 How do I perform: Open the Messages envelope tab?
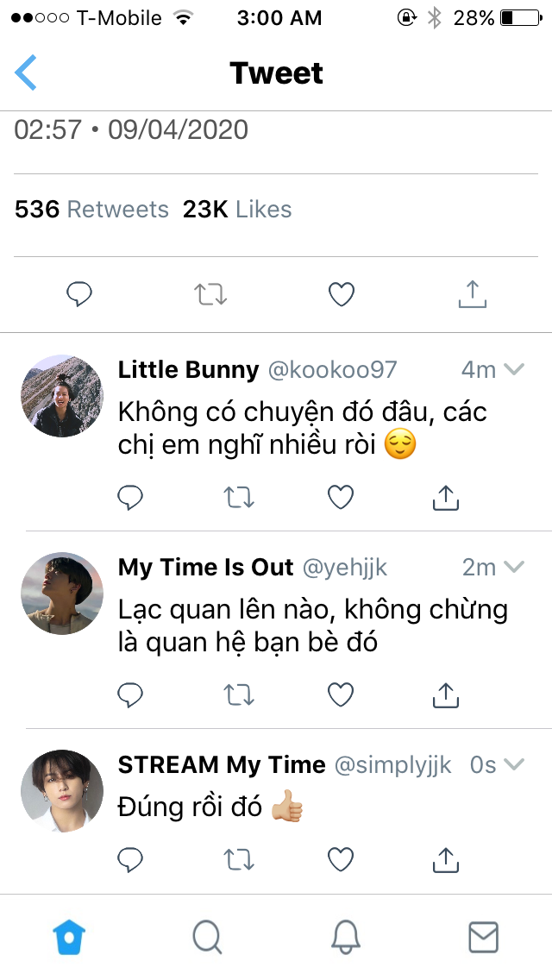[x=483, y=938]
